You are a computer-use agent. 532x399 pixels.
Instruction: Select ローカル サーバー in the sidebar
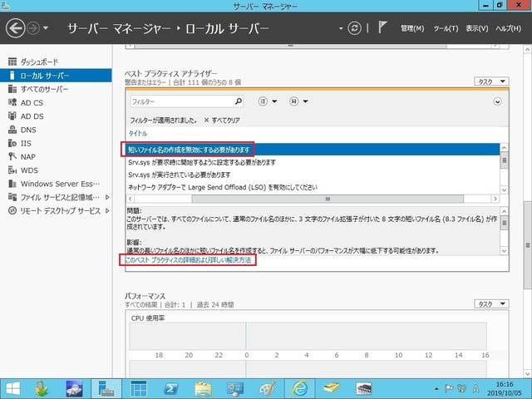coord(56,76)
